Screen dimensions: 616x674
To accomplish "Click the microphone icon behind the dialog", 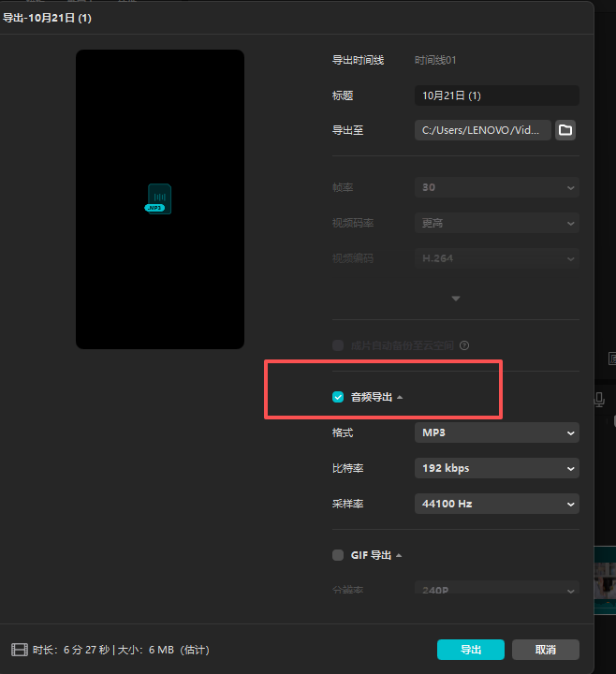I will 599,400.
